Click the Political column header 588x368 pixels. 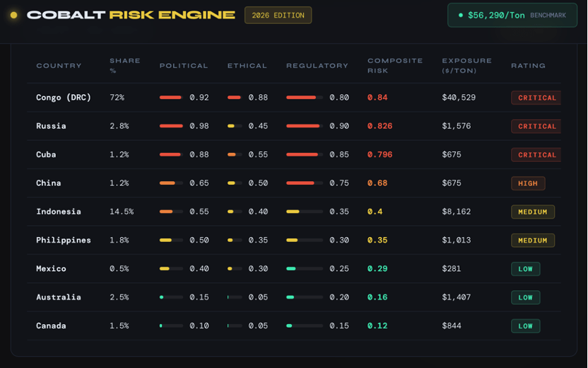coord(184,66)
